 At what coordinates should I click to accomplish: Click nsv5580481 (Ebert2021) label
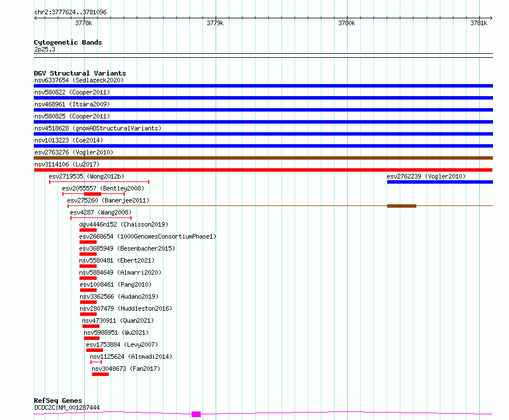click(x=117, y=260)
